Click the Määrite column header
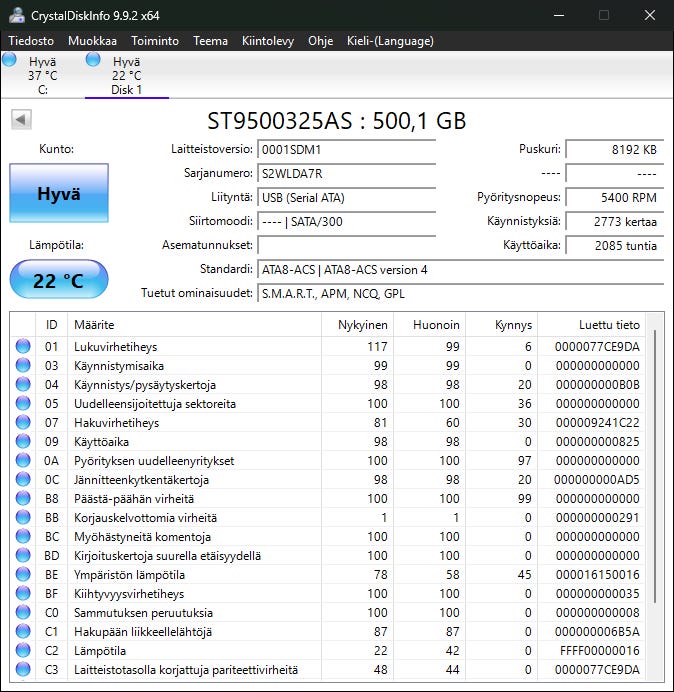Image resolution: width=674 pixels, height=692 pixels. pyautogui.click(x=194, y=325)
